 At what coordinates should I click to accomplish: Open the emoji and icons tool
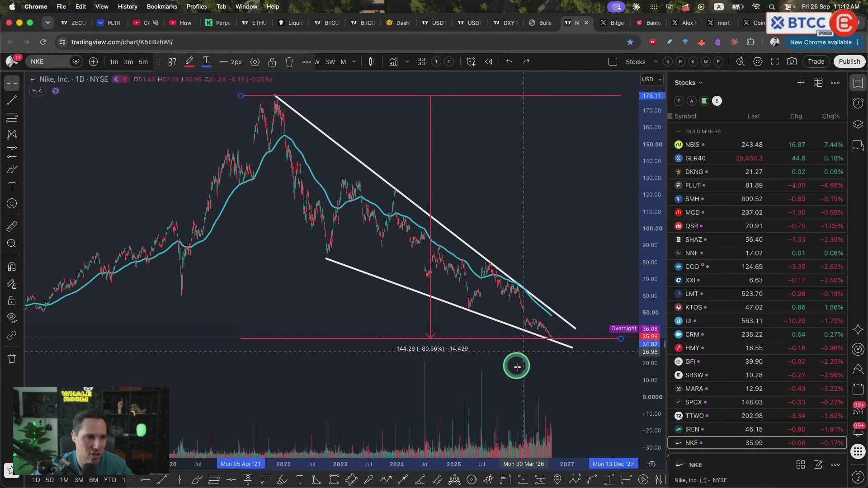[12, 204]
